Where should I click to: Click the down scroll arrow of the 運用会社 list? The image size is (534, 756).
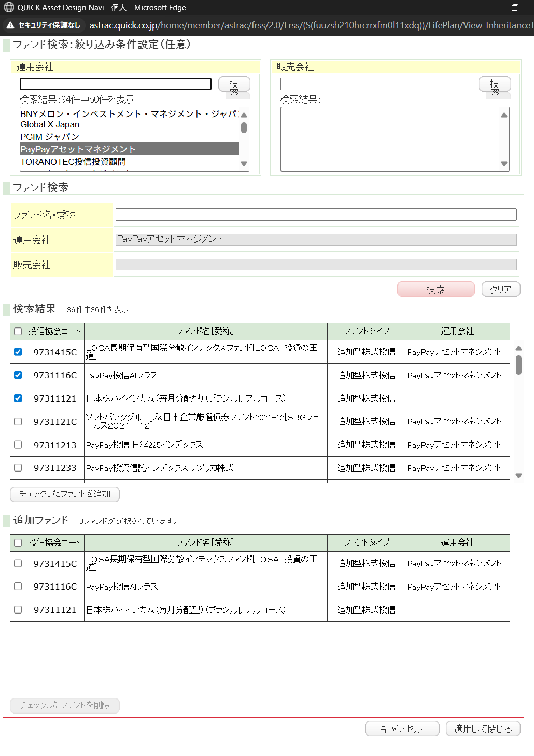(244, 164)
